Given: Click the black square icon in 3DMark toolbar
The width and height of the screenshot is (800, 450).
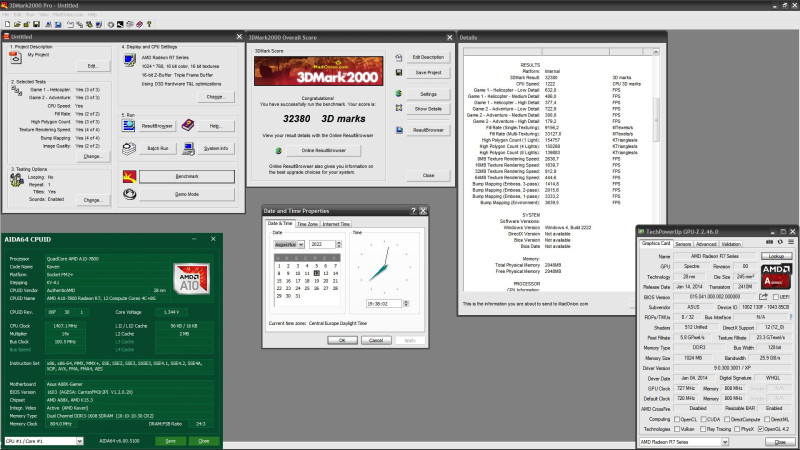Looking at the screenshot, I should [x=120, y=24].
